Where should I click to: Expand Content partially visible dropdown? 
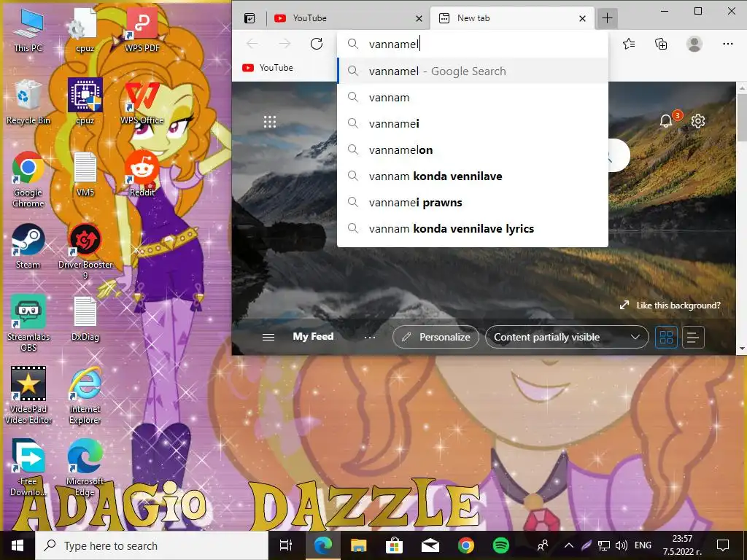coord(567,337)
